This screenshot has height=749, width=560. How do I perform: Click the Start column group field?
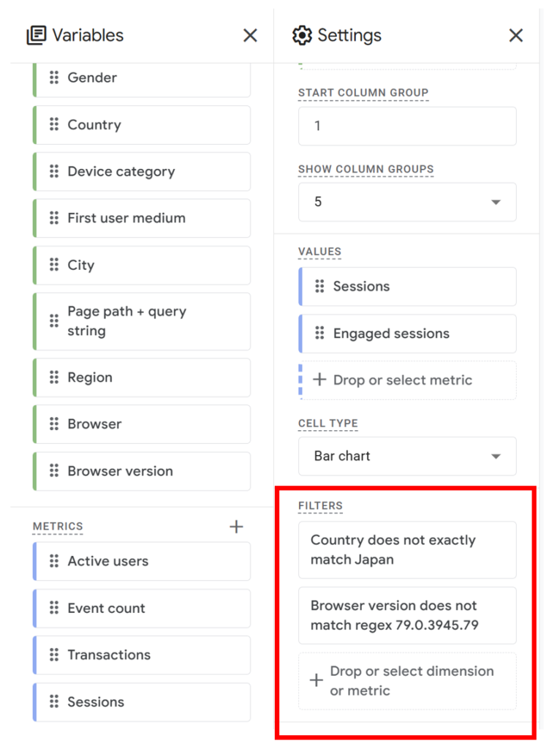pyautogui.click(x=407, y=126)
